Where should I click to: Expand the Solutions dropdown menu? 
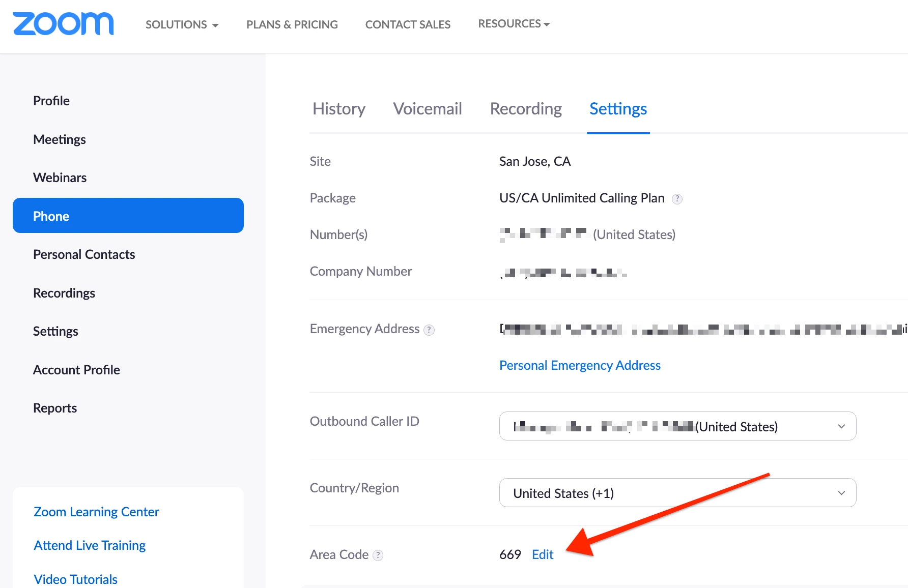(182, 24)
